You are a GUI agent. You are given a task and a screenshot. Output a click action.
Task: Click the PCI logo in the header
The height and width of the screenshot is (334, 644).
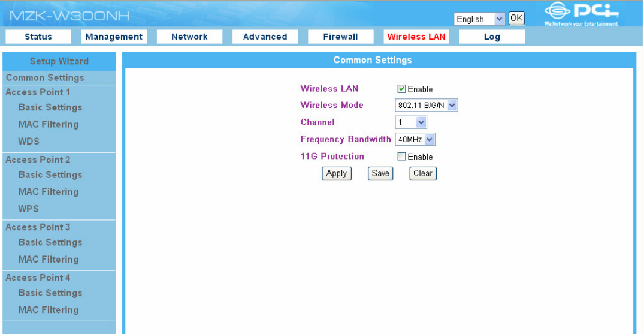(x=582, y=14)
